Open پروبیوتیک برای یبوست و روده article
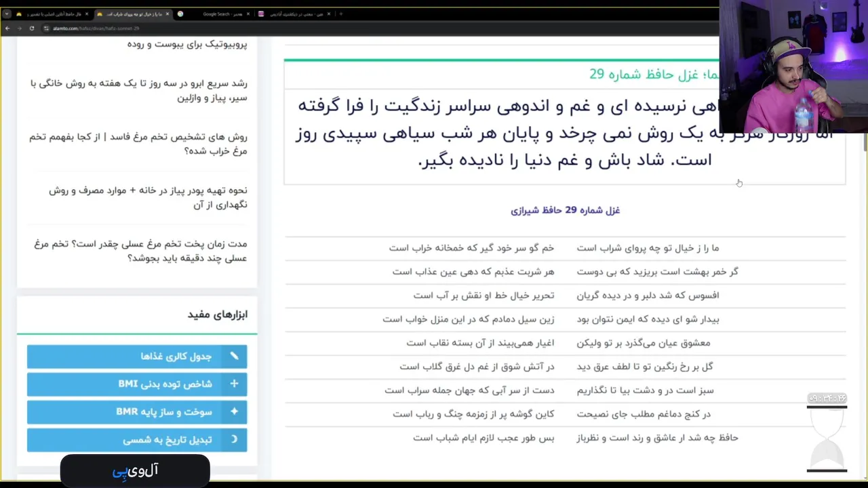 coord(187,44)
